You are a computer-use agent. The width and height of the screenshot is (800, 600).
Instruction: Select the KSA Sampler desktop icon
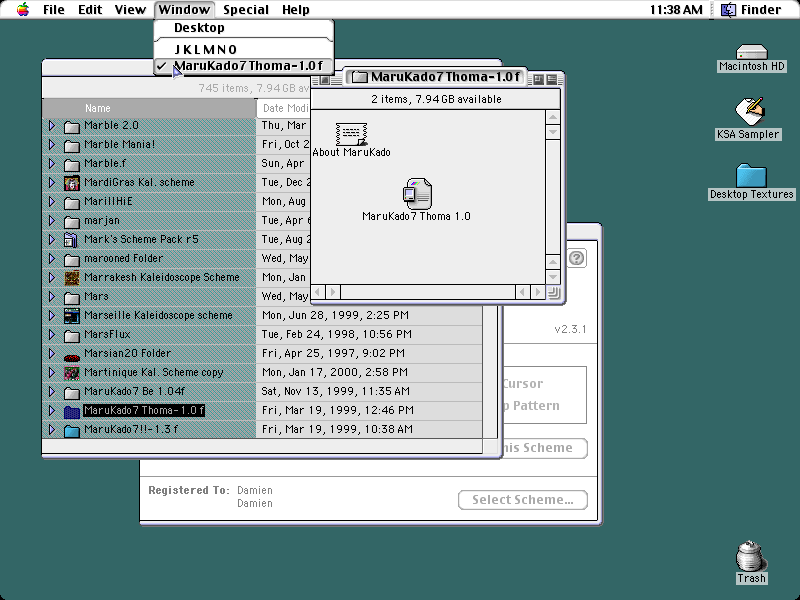point(749,111)
